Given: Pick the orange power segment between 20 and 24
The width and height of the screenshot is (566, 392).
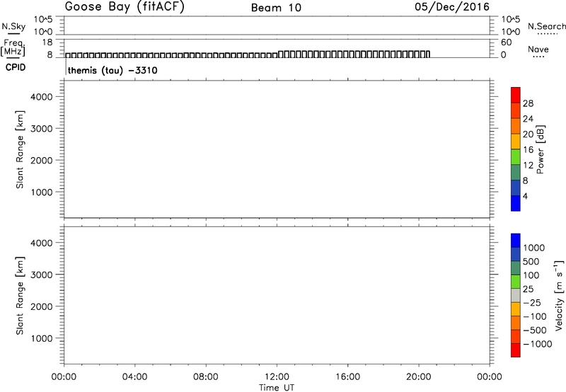Looking at the screenshot, I should (516, 126).
